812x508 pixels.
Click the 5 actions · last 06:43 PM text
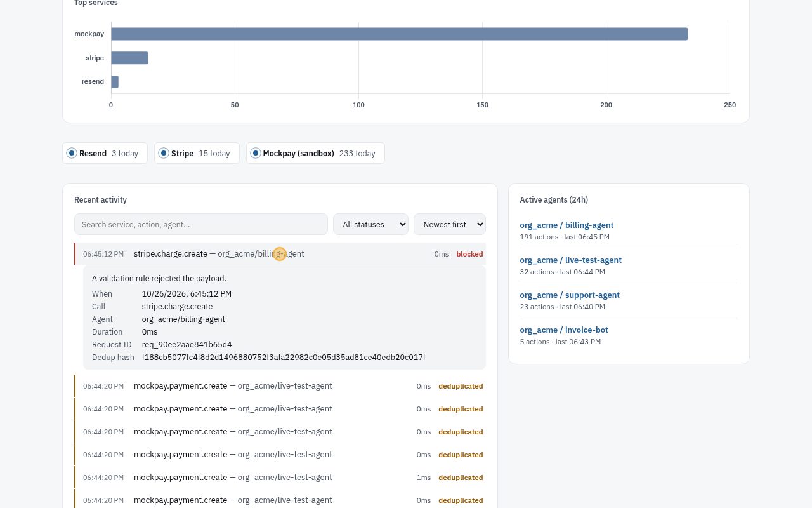click(560, 342)
